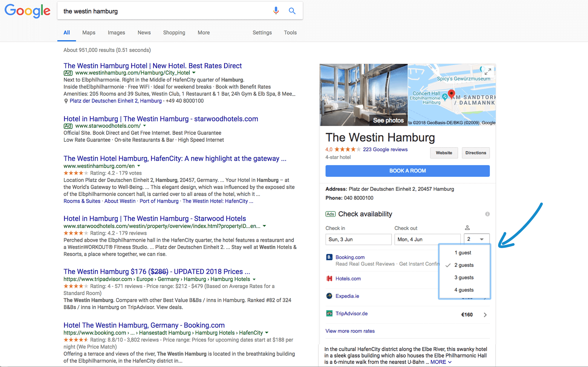Click the red hotel map pin
Screen dimensions: 588x367
pos(451,94)
